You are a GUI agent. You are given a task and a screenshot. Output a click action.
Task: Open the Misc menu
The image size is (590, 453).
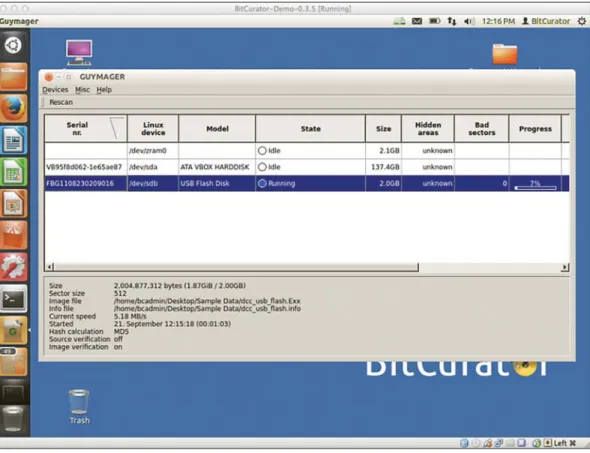[x=82, y=90]
